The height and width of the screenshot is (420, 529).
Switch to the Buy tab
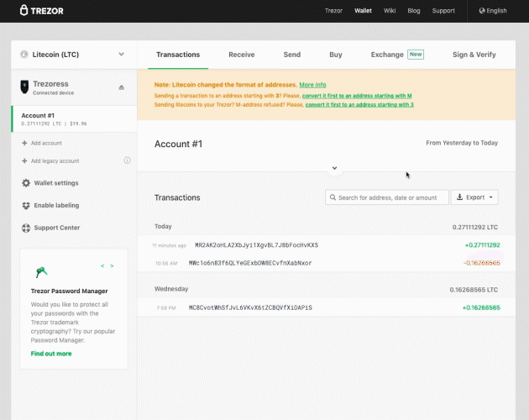pyautogui.click(x=336, y=55)
